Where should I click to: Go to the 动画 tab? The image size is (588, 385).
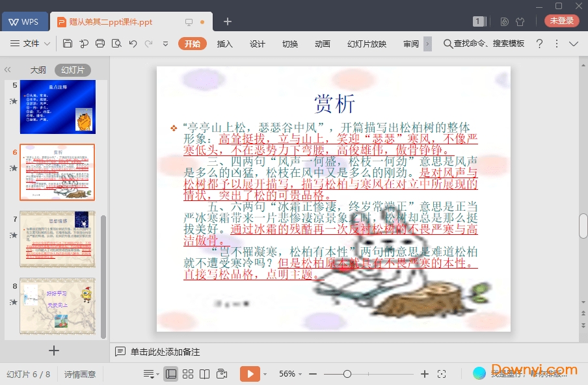point(323,44)
